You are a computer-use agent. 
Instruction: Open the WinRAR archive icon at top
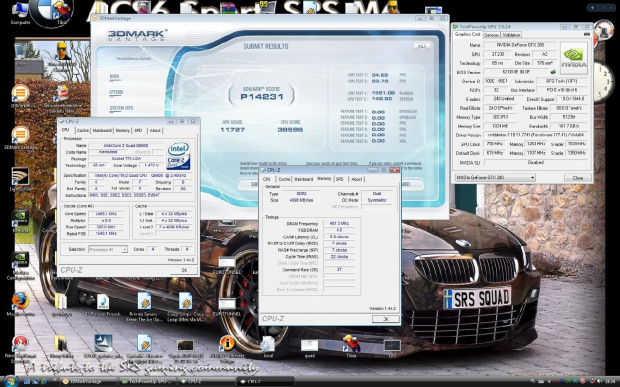coord(228,7)
